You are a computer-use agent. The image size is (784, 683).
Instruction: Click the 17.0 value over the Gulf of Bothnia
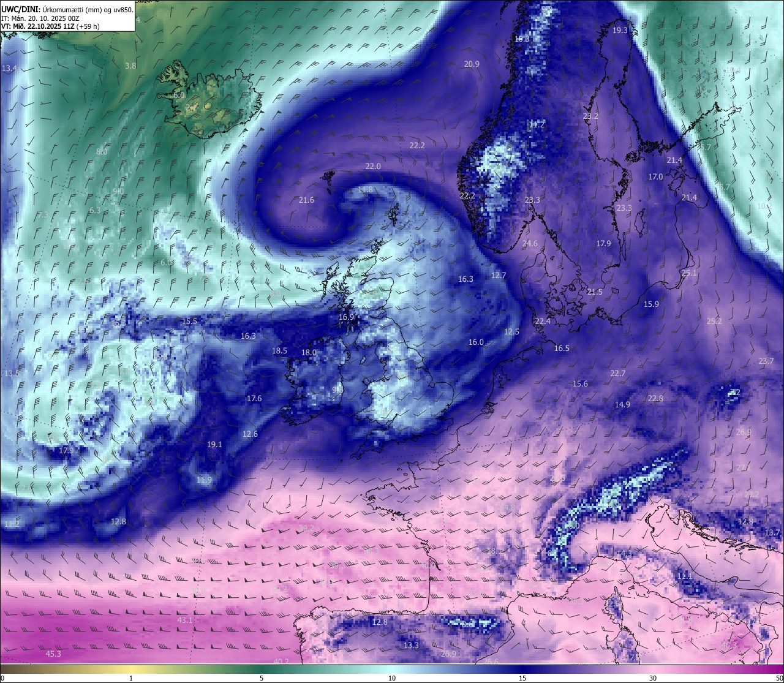pos(655,176)
